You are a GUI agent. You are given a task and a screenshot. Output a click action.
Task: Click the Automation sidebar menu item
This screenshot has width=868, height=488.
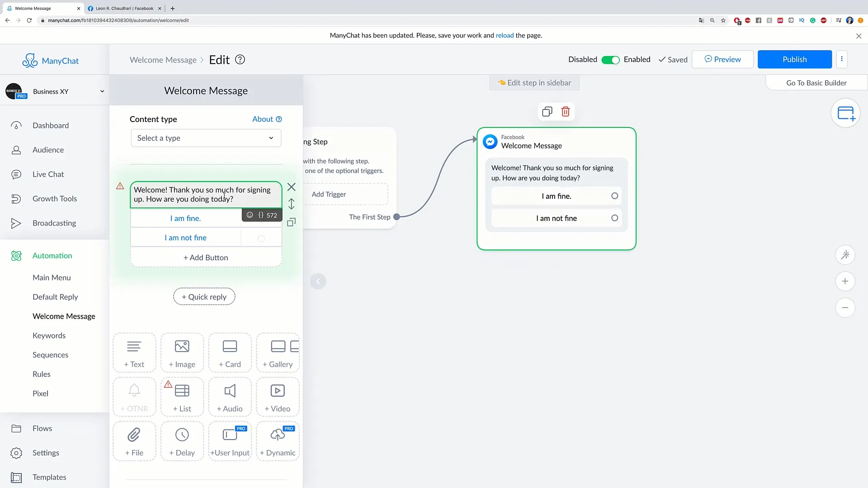coord(52,255)
